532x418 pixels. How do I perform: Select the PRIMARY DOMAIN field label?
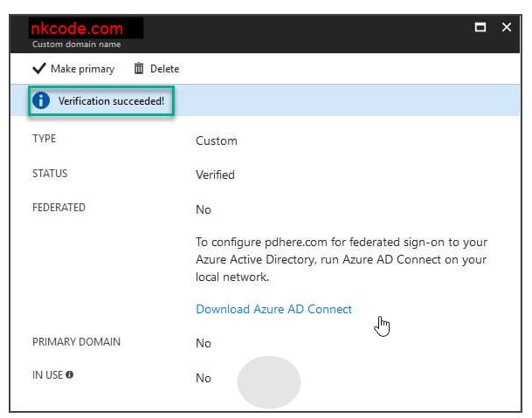click(x=76, y=341)
